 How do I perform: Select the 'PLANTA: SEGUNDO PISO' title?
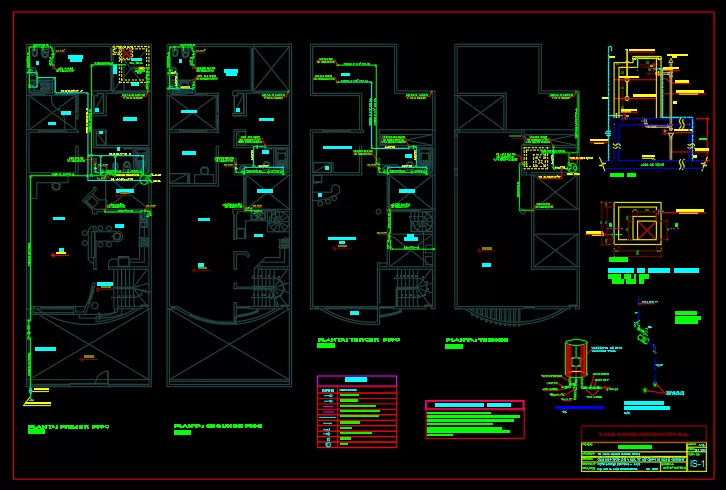218,426
